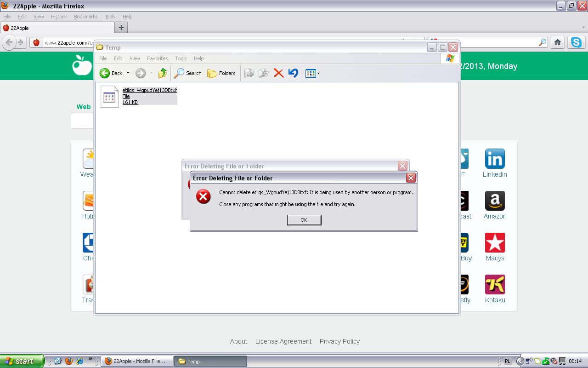The height and width of the screenshot is (368, 588).
Task: Open the Kotaku shortcut icon
Action: [495, 284]
